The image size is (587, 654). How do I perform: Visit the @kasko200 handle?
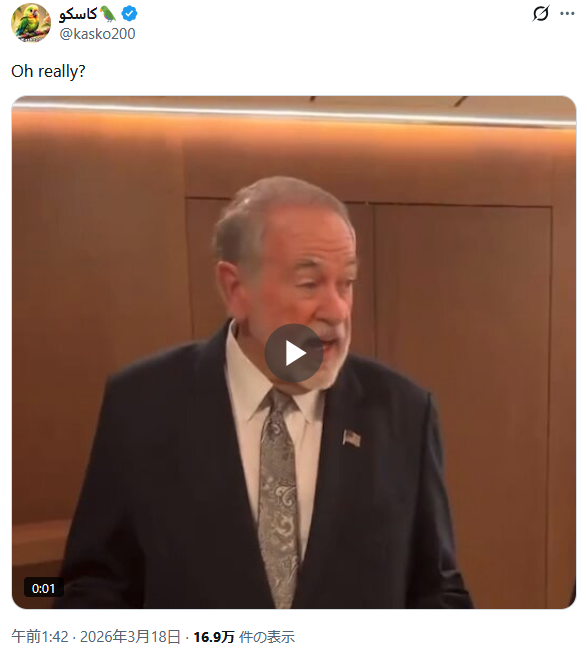click(97, 34)
